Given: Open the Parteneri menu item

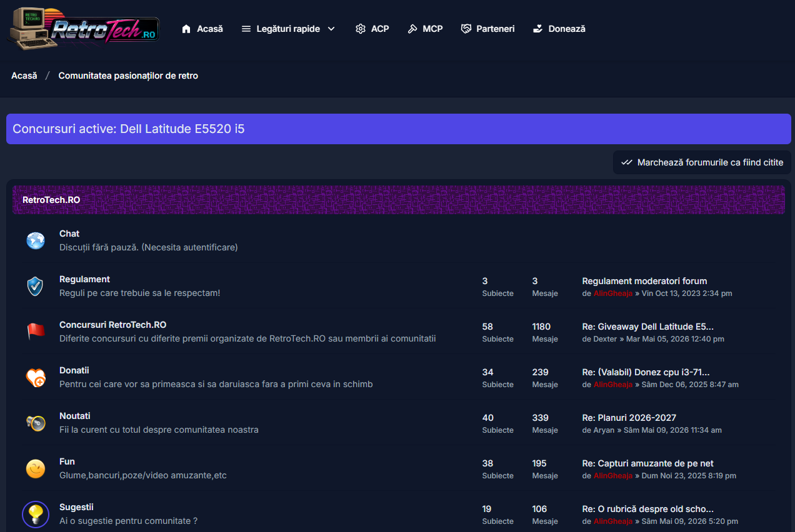Looking at the screenshot, I should tap(487, 29).
